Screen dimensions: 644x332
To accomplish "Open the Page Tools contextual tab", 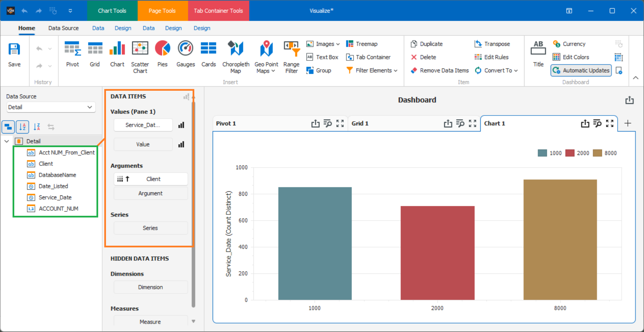I will click(x=162, y=11).
